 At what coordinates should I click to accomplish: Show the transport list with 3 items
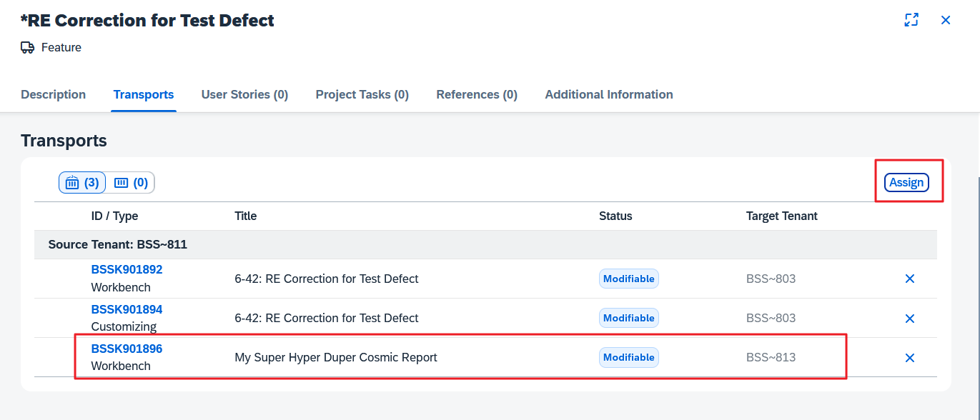pos(82,183)
